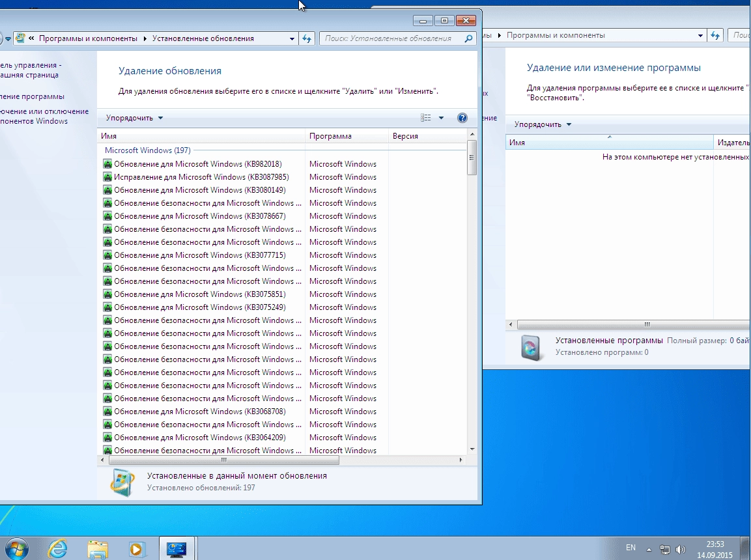Launch Internet Explorer from taskbar
Viewport: 751px width, 560px height.
point(57,548)
